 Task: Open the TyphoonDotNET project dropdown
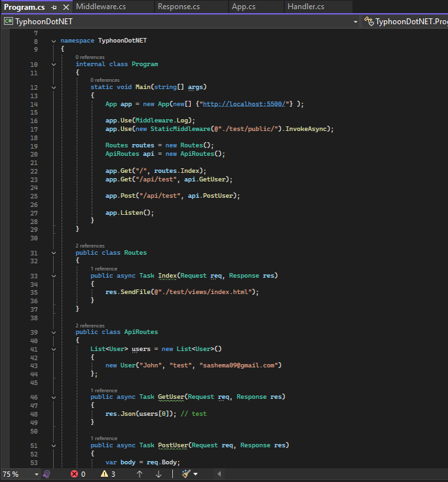click(x=356, y=22)
